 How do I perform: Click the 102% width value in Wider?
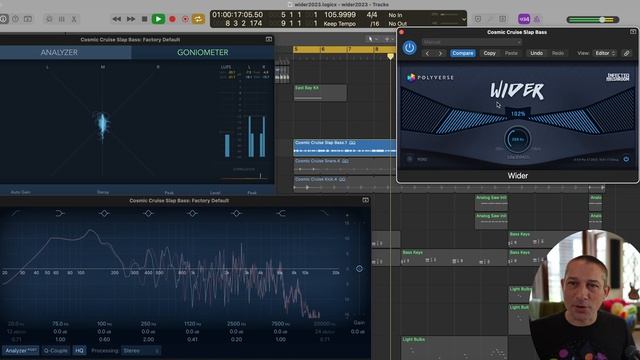pos(518,114)
